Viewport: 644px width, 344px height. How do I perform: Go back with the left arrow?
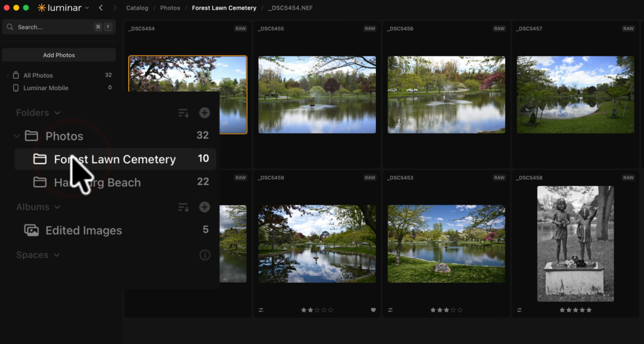[101, 8]
